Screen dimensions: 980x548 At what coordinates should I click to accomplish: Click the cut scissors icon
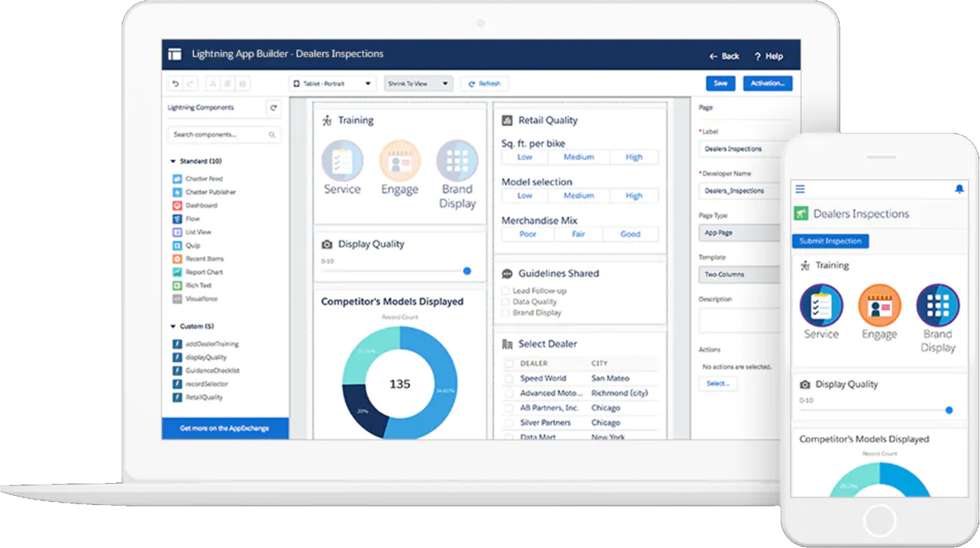click(x=213, y=84)
